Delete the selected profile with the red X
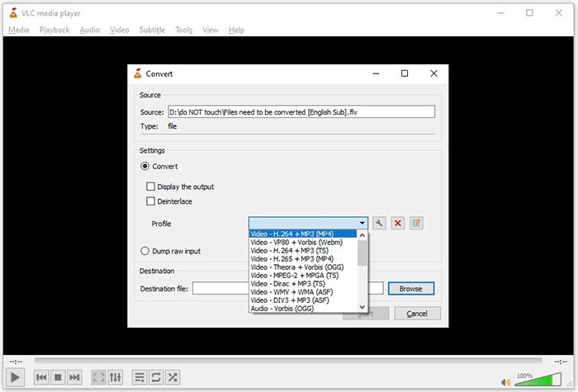The height and width of the screenshot is (392, 578). click(398, 224)
